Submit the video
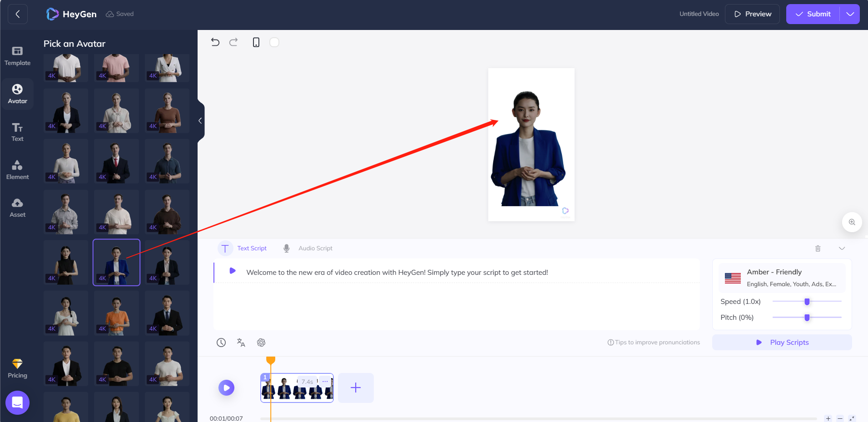Viewport: 868px width, 422px height. 813,14
